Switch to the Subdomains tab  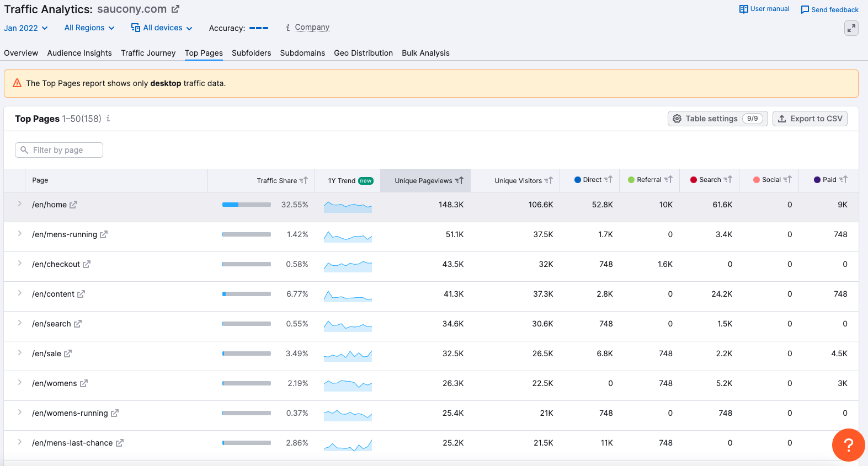point(302,53)
